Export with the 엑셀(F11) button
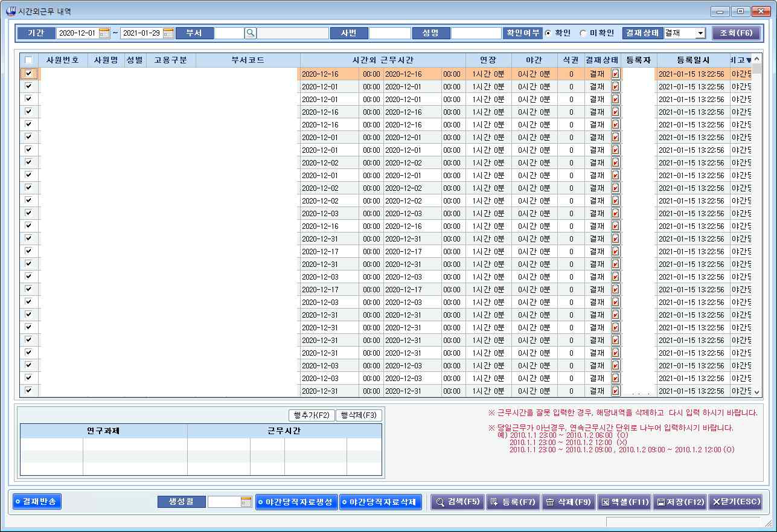 [624, 502]
